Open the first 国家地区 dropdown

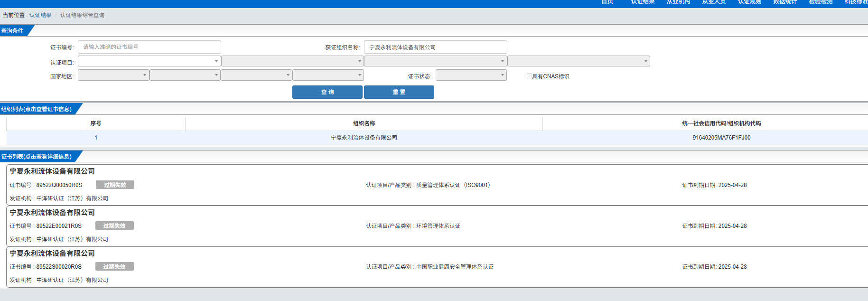point(113,75)
